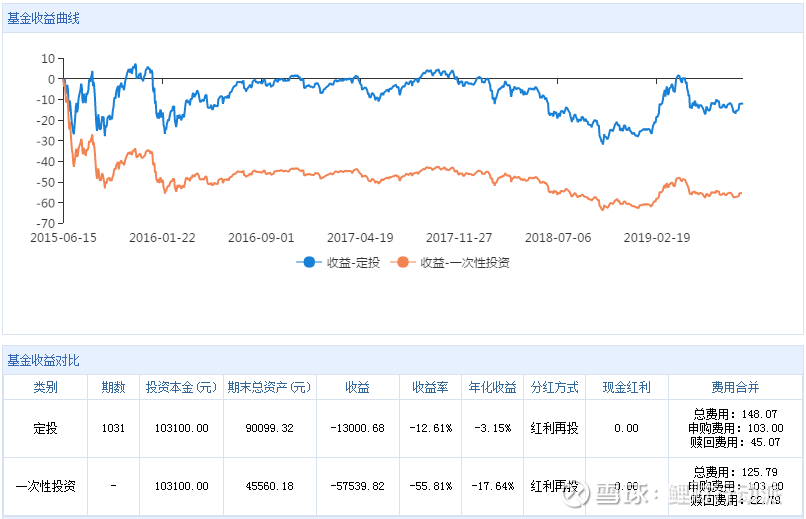
Task: Select the 收益 column header
Action: coord(357,387)
